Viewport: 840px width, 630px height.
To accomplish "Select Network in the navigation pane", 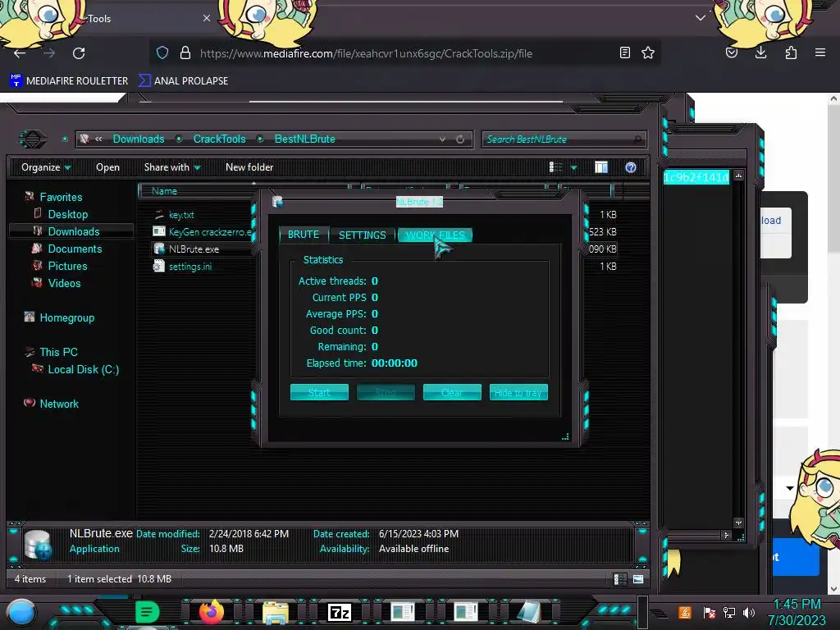I will (x=59, y=404).
